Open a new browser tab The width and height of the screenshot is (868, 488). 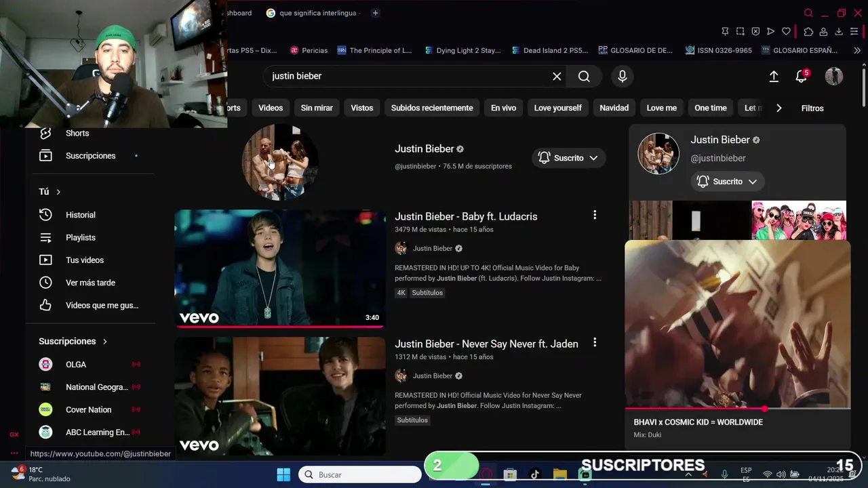[x=376, y=13]
